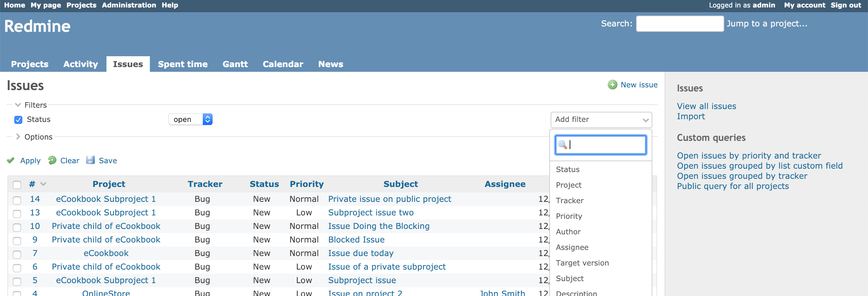
Task: Collapse the Filters section
Action: click(x=31, y=105)
